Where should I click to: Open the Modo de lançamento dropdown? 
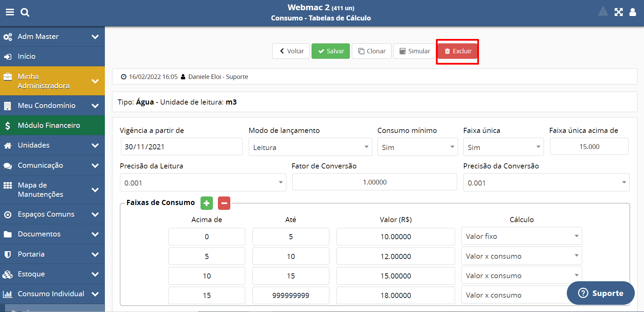[310, 147]
